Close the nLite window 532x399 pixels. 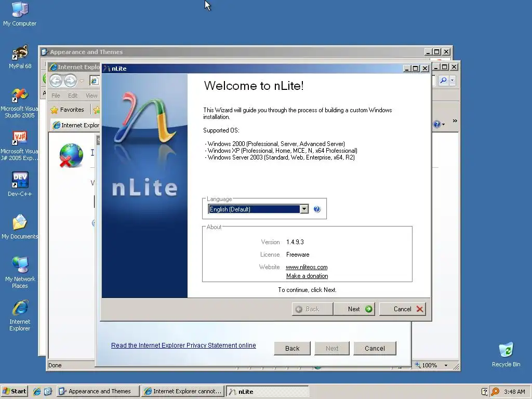tap(425, 69)
